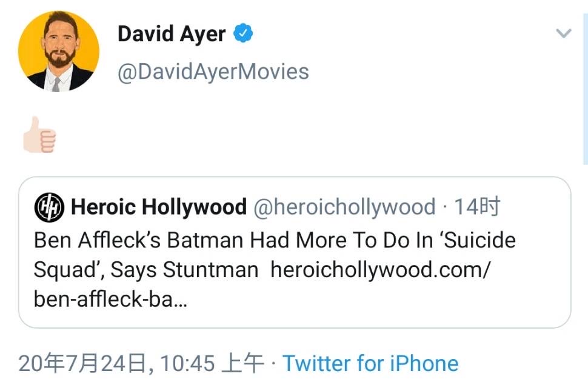The height and width of the screenshot is (379, 588).
Task: Open the David Ayer display name
Action: pos(172,34)
